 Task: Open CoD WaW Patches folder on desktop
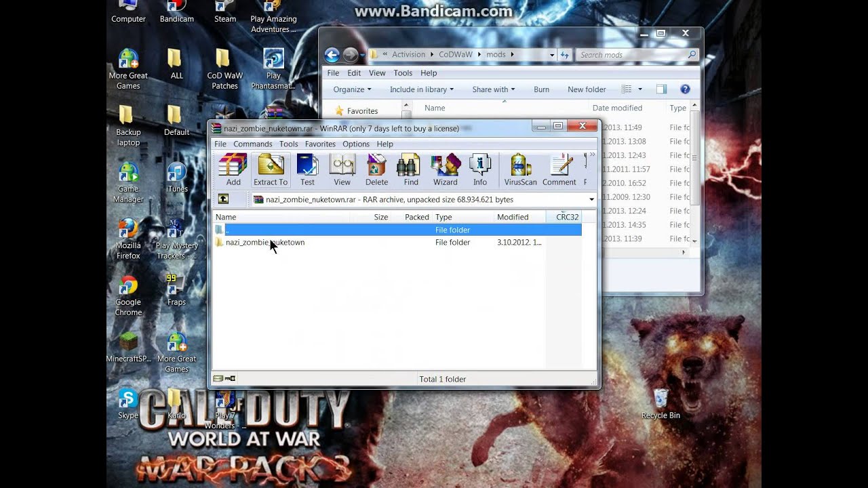[x=224, y=69]
